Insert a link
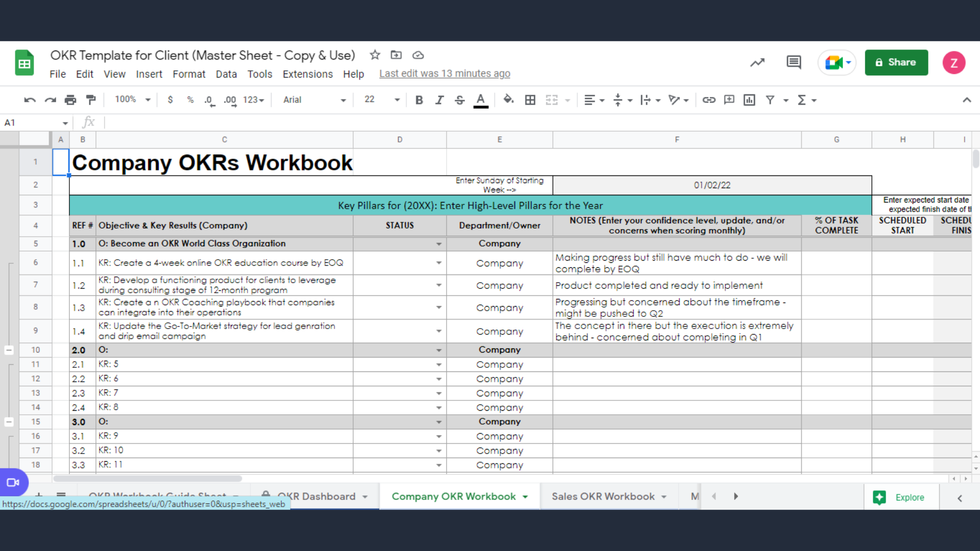Image resolution: width=980 pixels, height=551 pixels. [x=709, y=100]
